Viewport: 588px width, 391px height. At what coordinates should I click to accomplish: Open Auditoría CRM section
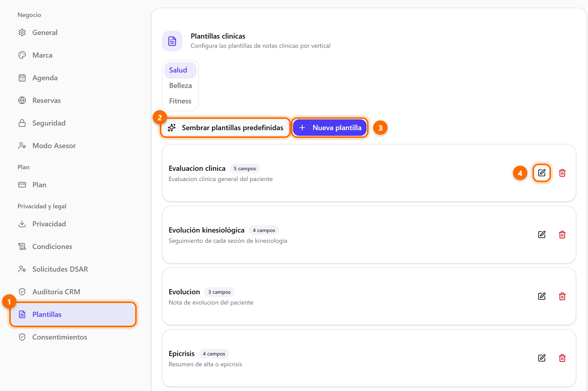click(x=73, y=292)
